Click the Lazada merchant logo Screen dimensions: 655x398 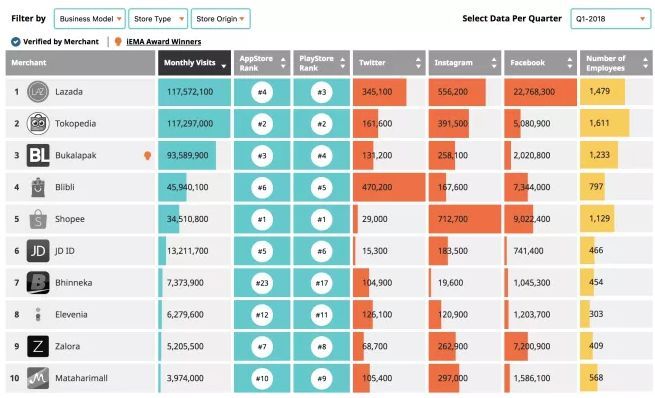click(x=38, y=92)
